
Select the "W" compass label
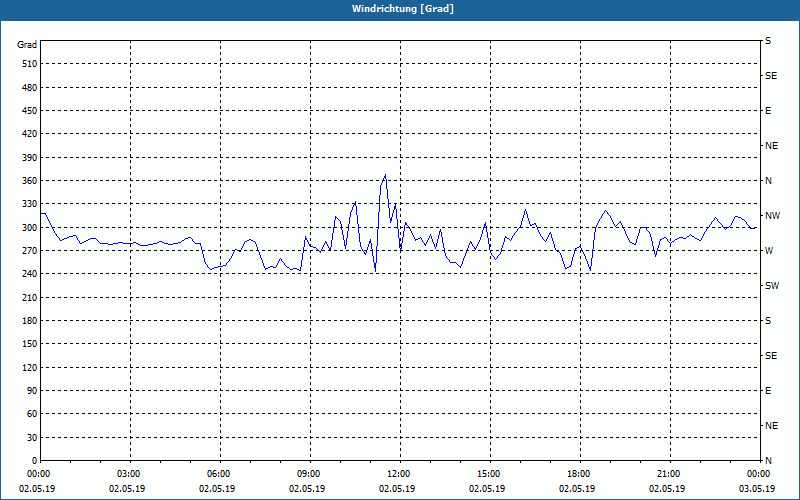pos(769,251)
